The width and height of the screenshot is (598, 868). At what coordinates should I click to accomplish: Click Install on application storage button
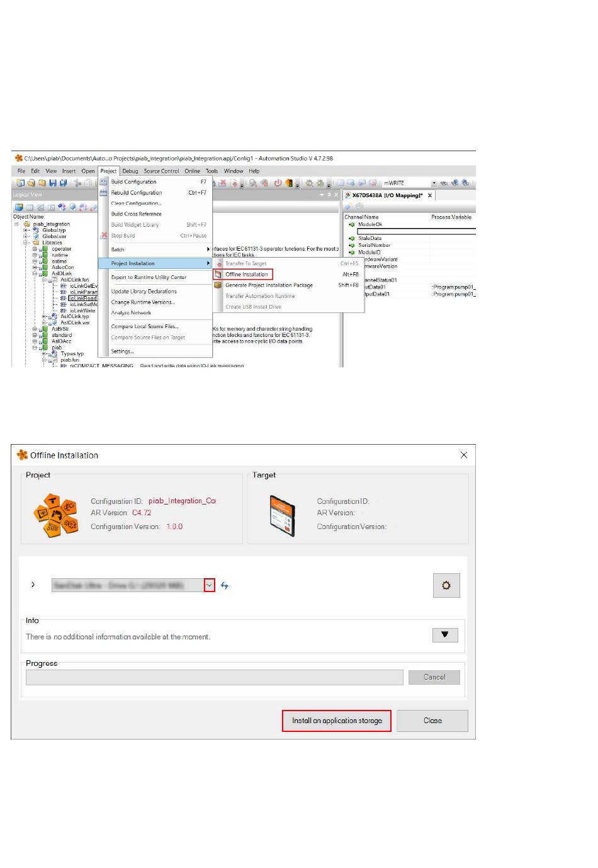[337, 721]
